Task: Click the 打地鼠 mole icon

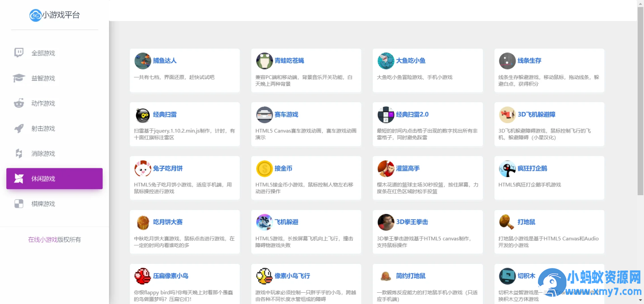Action: click(507, 222)
